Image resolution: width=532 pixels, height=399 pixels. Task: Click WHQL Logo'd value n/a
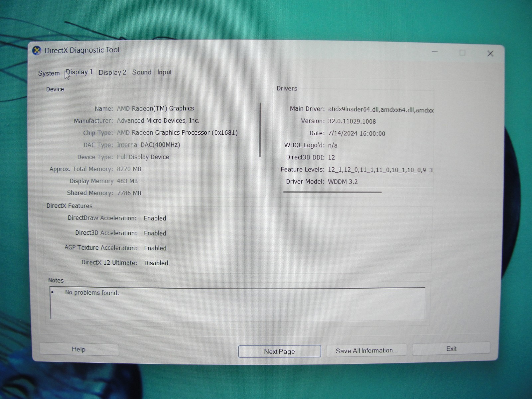coord(332,145)
